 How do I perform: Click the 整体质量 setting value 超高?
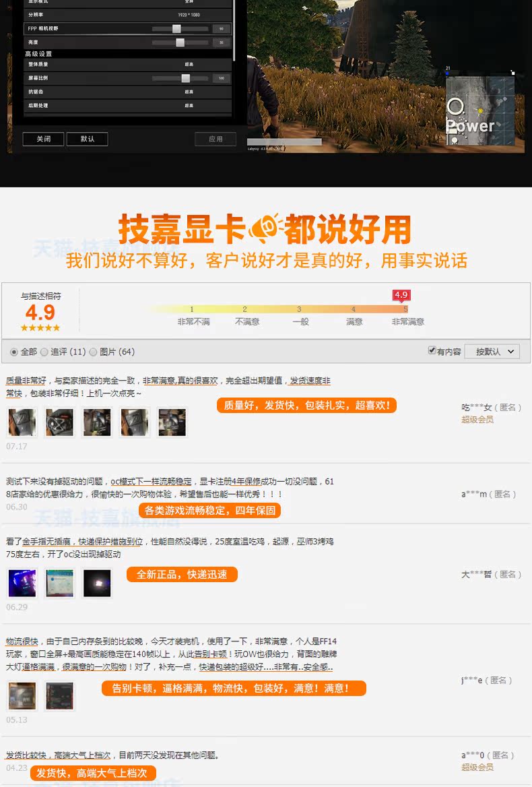click(x=189, y=64)
